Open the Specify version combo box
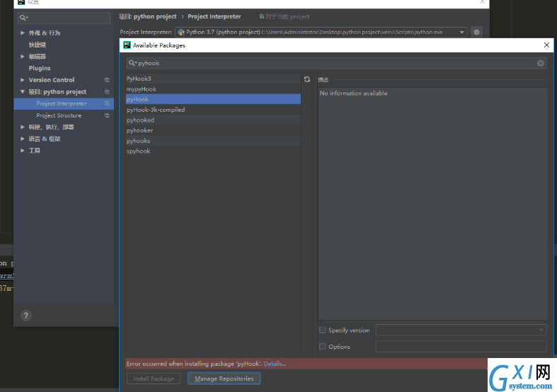The width and height of the screenshot is (557, 392). [461, 330]
